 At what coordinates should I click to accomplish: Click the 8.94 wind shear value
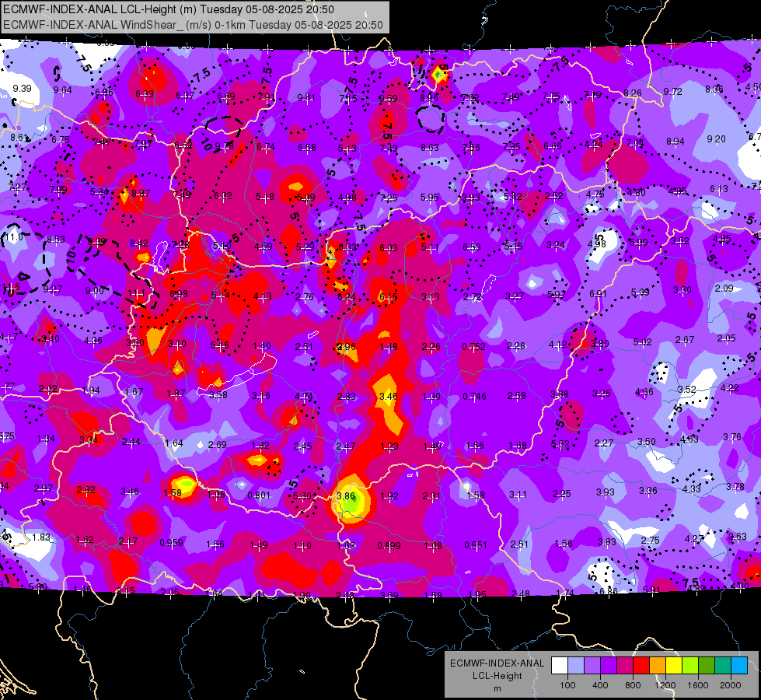pyautogui.click(x=675, y=142)
